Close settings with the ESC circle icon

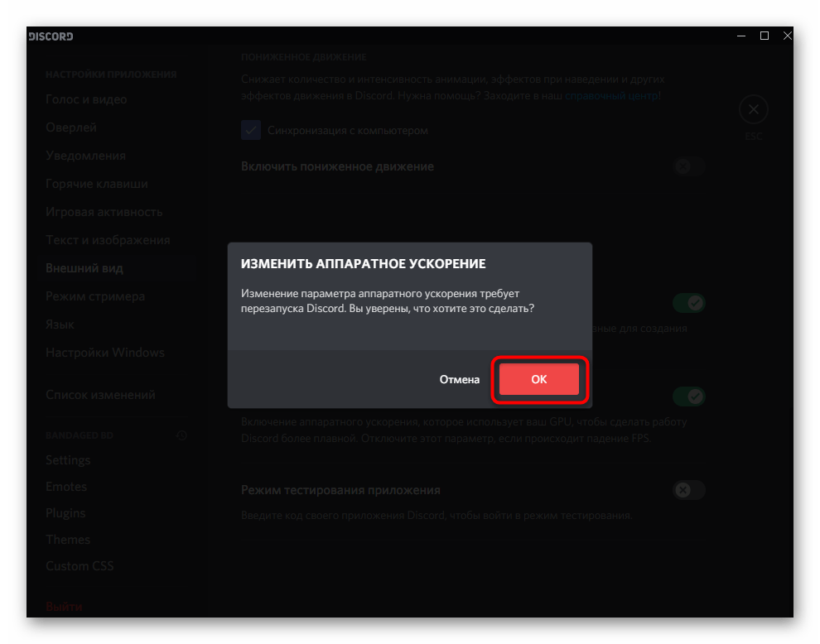(x=753, y=109)
